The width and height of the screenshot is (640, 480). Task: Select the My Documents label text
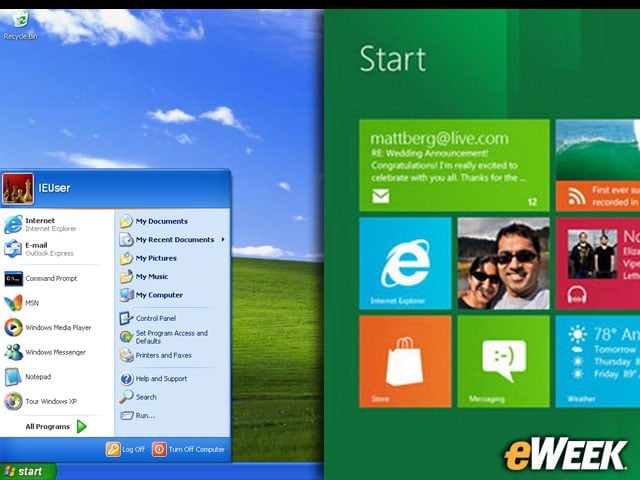(x=162, y=221)
